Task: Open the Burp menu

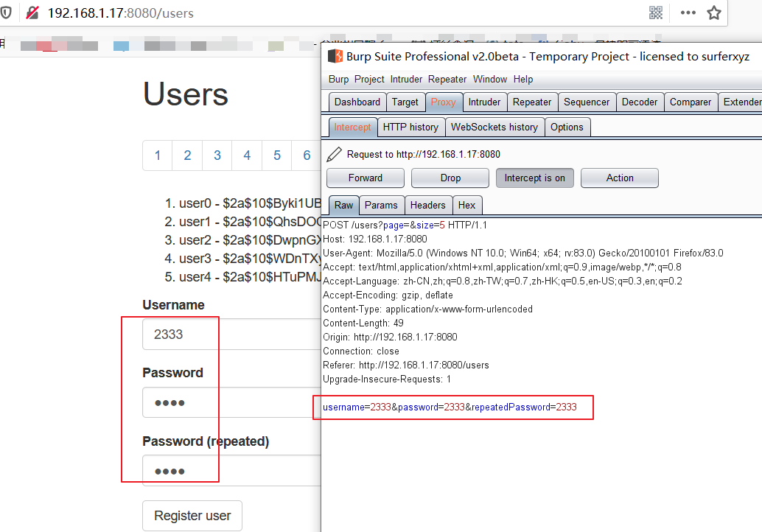Action: tap(339, 79)
